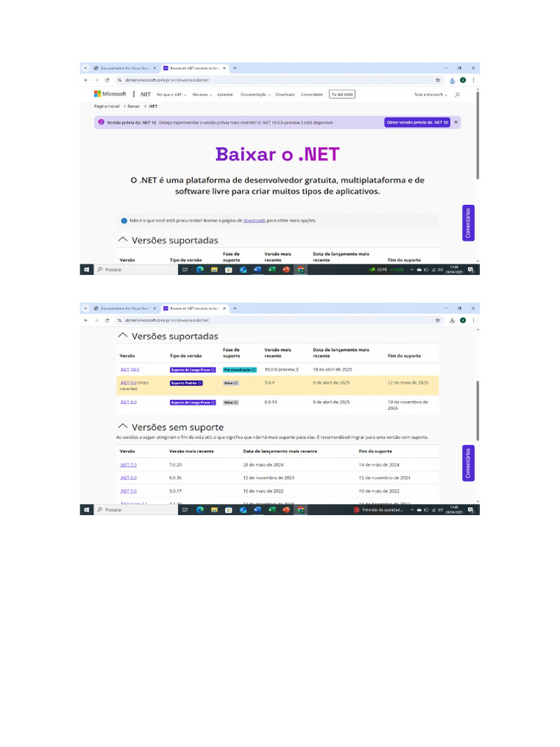This screenshot has height=747, width=560.
Task: Switch to Documentation for Visual Studio tab in upper browser
Action: tap(124, 68)
